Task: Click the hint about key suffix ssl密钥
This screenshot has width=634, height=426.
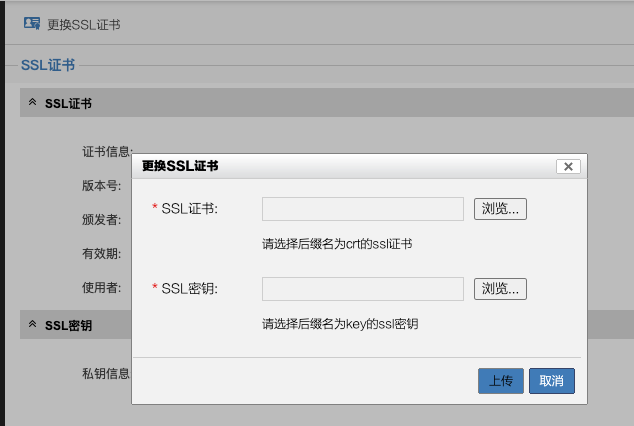Action: (x=340, y=324)
